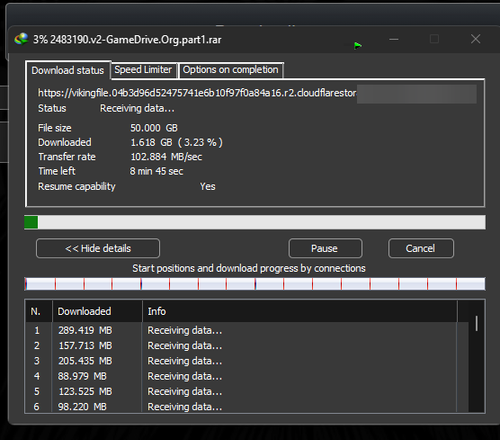Switch to the Download status tab
The height and width of the screenshot is (440, 500).
68,70
